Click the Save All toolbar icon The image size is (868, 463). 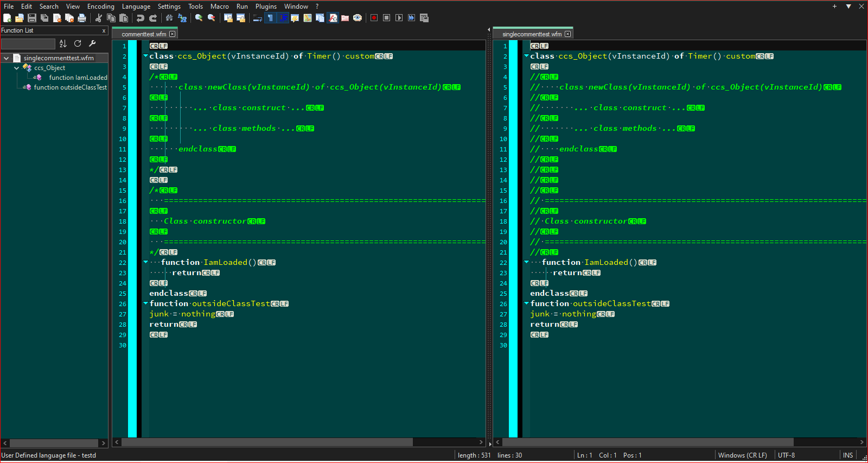(x=44, y=18)
